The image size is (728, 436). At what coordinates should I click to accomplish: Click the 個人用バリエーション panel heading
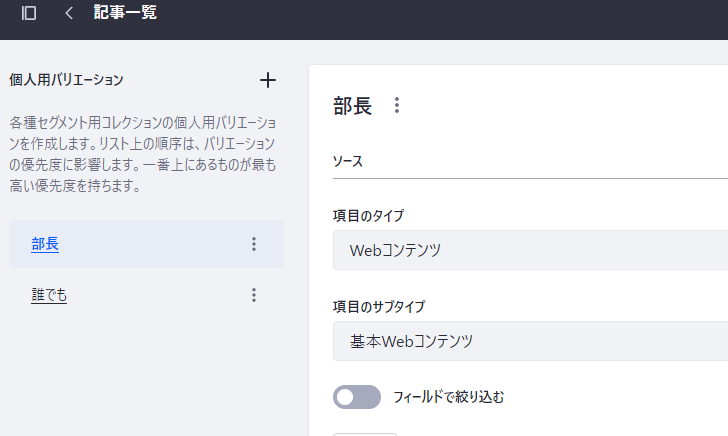pos(66,80)
